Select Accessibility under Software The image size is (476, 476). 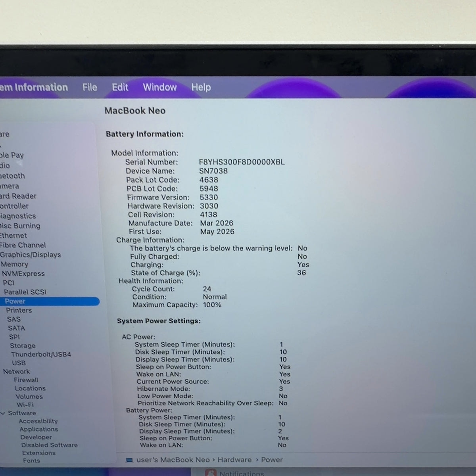38,421
